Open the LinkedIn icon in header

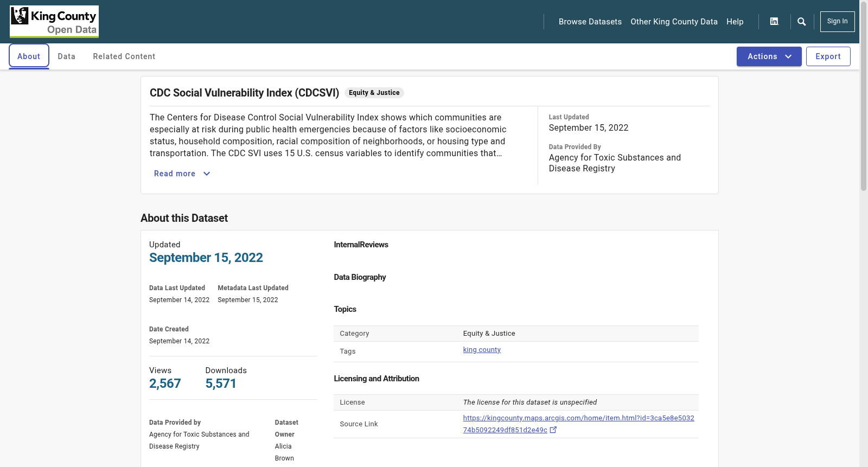(x=774, y=22)
